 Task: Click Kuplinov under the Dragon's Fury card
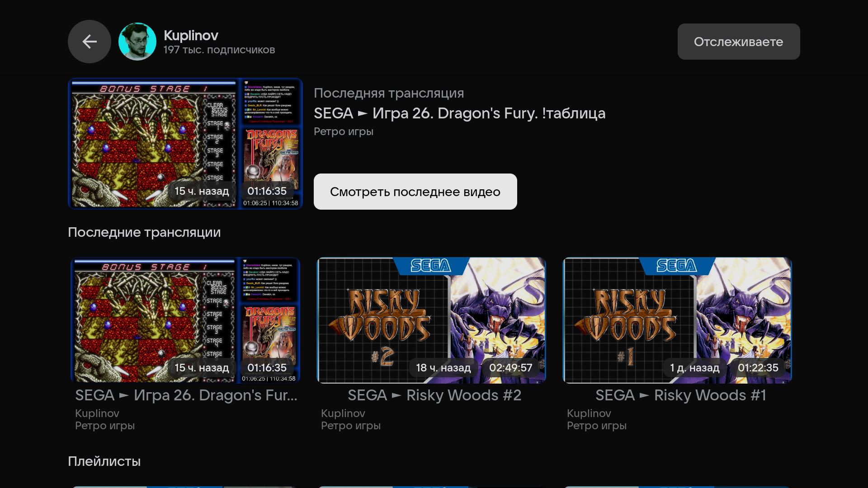point(97,413)
